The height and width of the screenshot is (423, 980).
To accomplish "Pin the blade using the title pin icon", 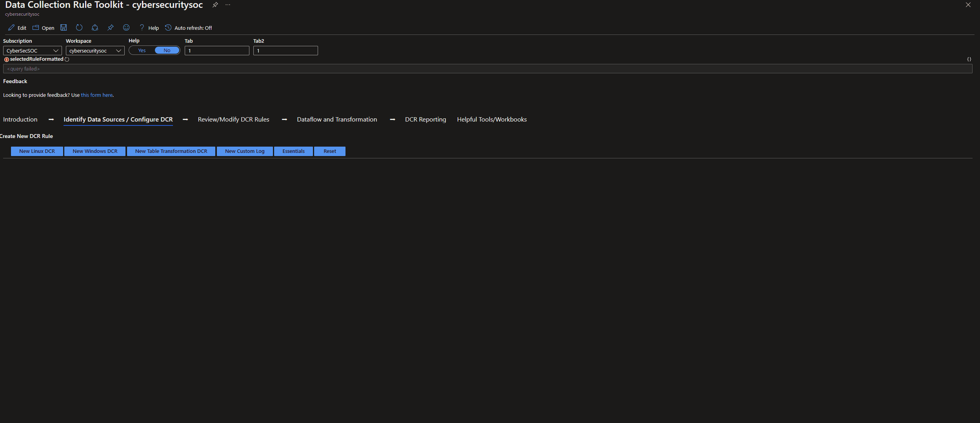I will pyautogui.click(x=215, y=5).
